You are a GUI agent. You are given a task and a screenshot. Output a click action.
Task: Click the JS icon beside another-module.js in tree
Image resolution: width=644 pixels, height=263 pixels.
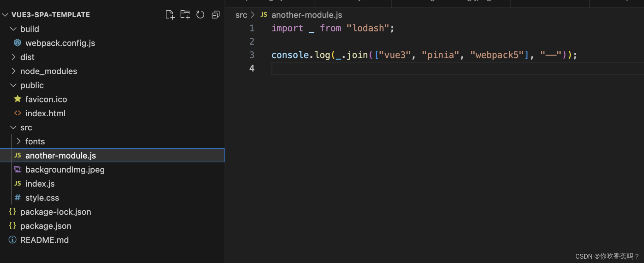(18, 155)
